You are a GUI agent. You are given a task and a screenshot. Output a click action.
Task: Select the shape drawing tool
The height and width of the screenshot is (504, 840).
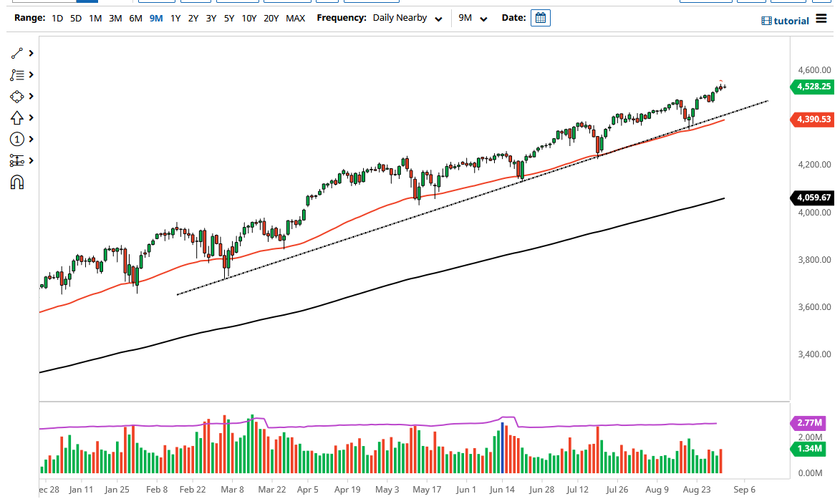pyautogui.click(x=17, y=96)
